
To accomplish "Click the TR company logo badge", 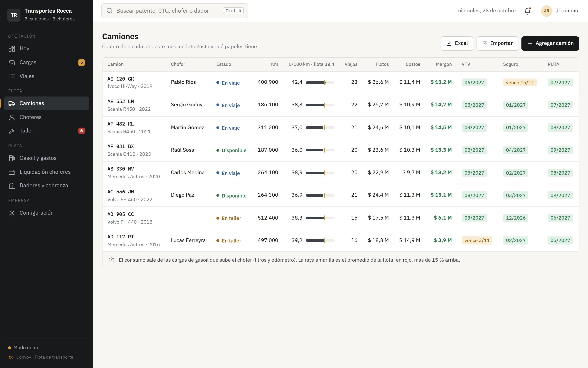I will click(x=14, y=15).
